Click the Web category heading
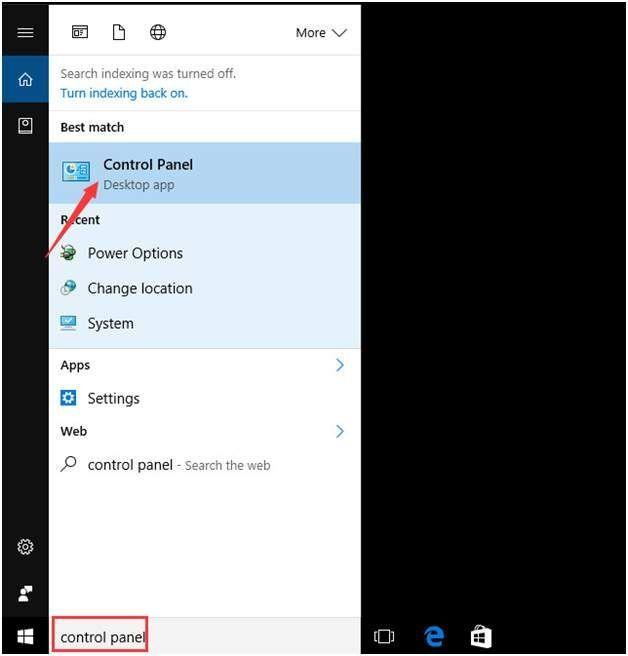This screenshot has width=628, height=656. coord(74,431)
